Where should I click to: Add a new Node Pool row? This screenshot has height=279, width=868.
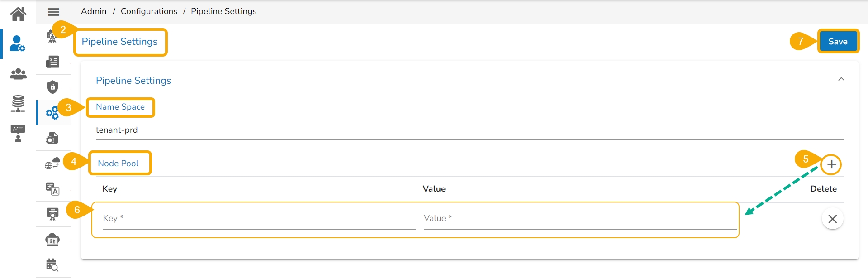click(x=831, y=164)
